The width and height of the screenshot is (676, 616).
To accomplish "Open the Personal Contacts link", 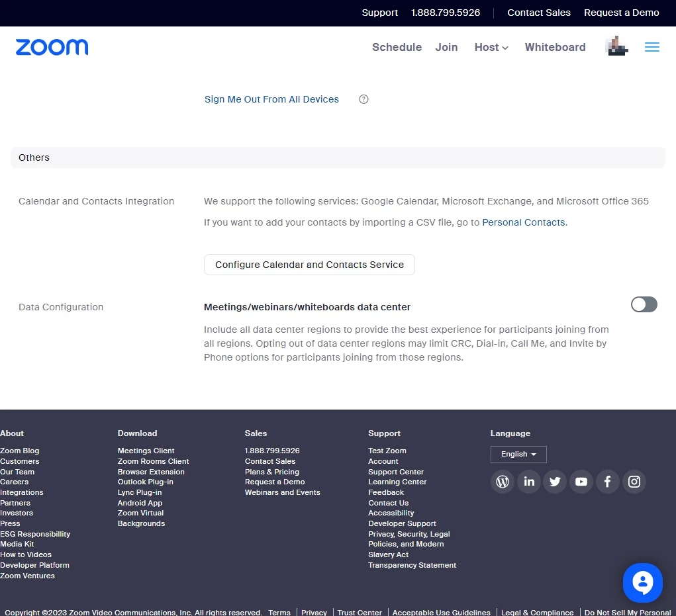I will (523, 222).
